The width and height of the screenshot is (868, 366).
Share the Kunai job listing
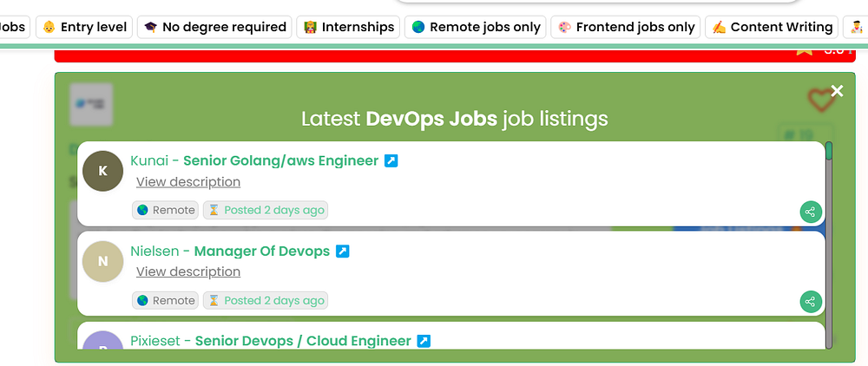coord(810,212)
